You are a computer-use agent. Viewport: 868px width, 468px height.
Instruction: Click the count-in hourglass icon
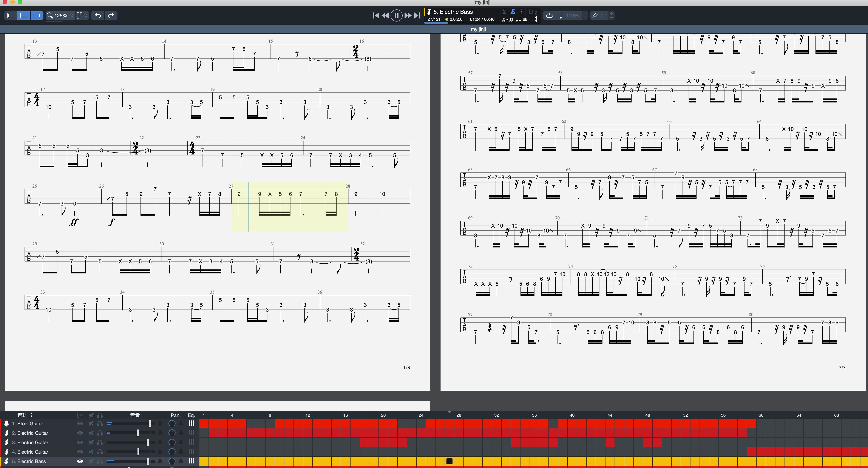(504, 12)
